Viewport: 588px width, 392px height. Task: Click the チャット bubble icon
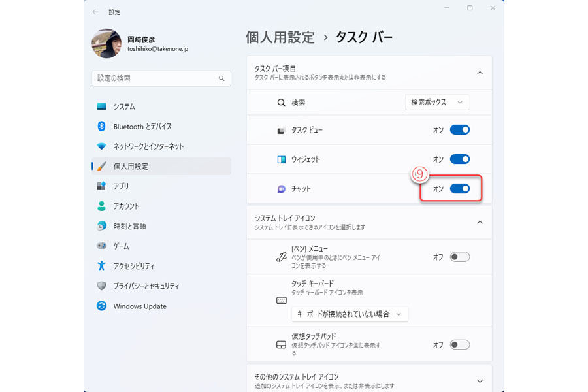click(281, 189)
